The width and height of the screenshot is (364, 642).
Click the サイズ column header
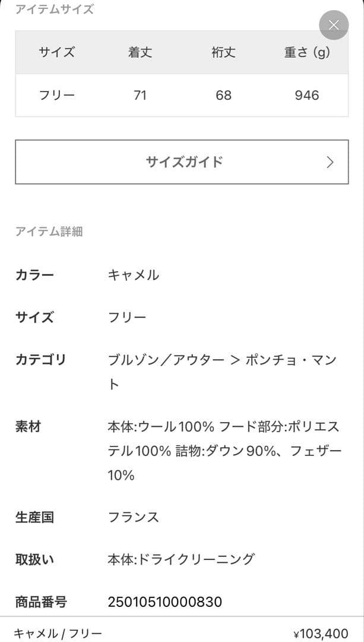58,52
